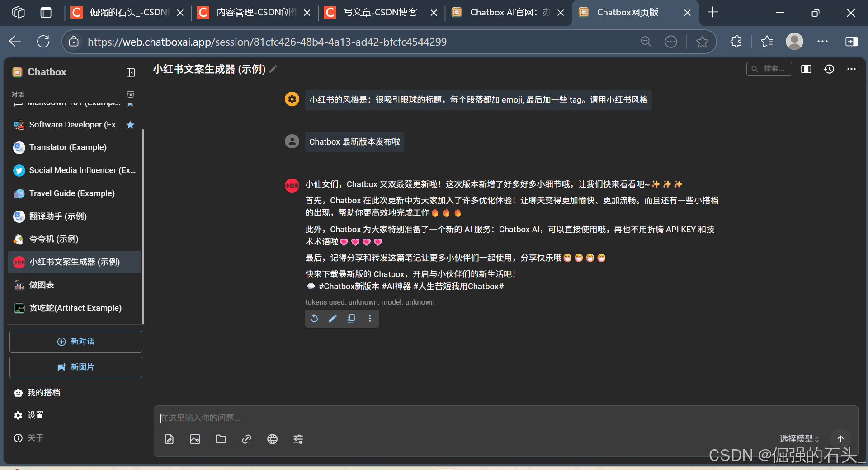Unstar the Software Developer conversation

(x=130, y=125)
